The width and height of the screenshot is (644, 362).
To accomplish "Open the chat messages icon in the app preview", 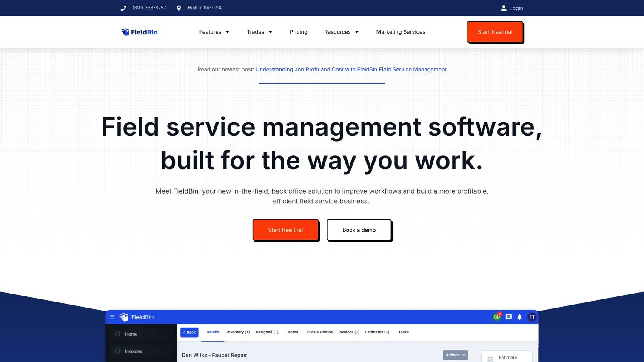I will 509,317.
